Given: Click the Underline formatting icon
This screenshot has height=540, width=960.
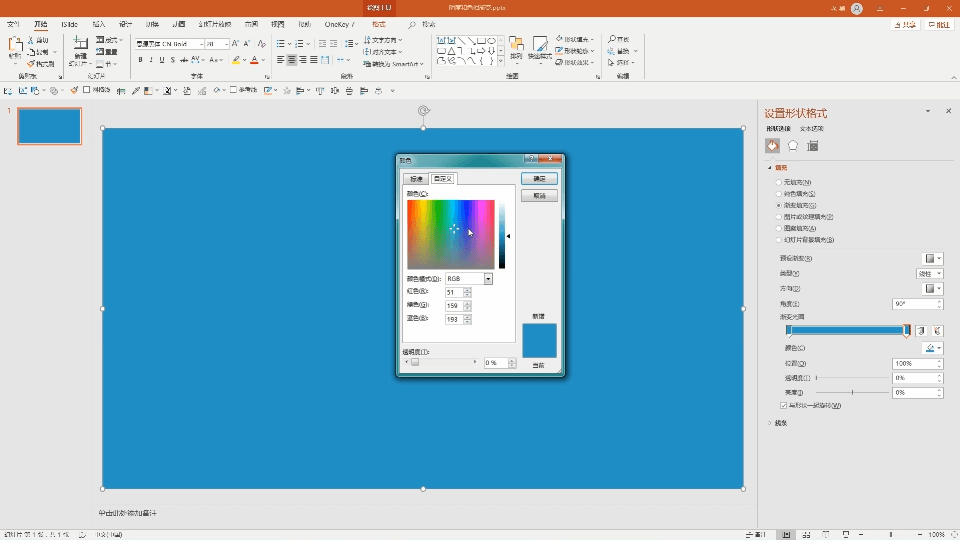Looking at the screenshot, I should (162, 60).
